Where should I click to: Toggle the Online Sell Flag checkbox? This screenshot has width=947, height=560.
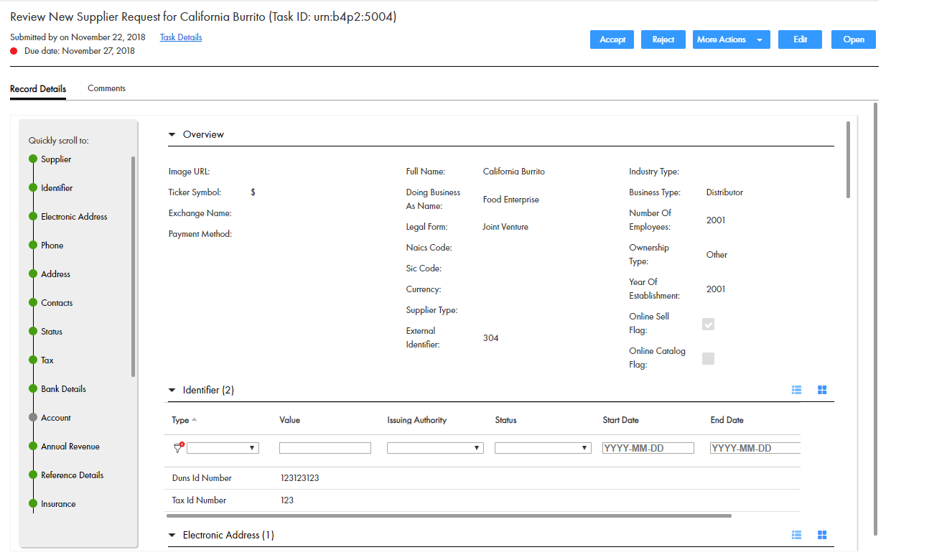708,324
